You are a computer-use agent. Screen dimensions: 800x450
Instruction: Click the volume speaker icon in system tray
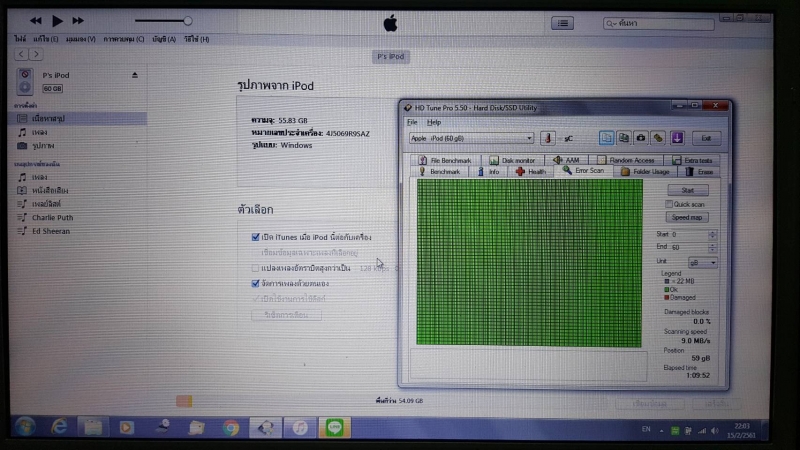point(715,431)
